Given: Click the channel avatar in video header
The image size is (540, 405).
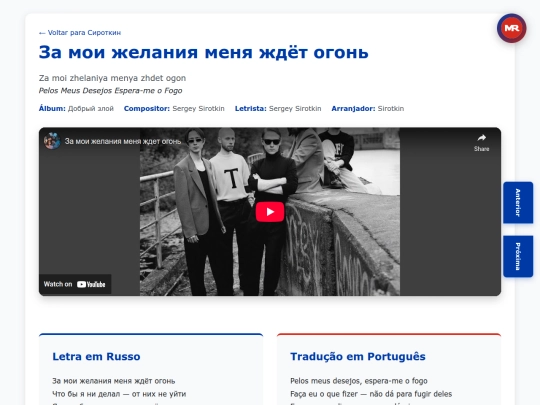Looking at the screenshot, I should coord(52,141).
